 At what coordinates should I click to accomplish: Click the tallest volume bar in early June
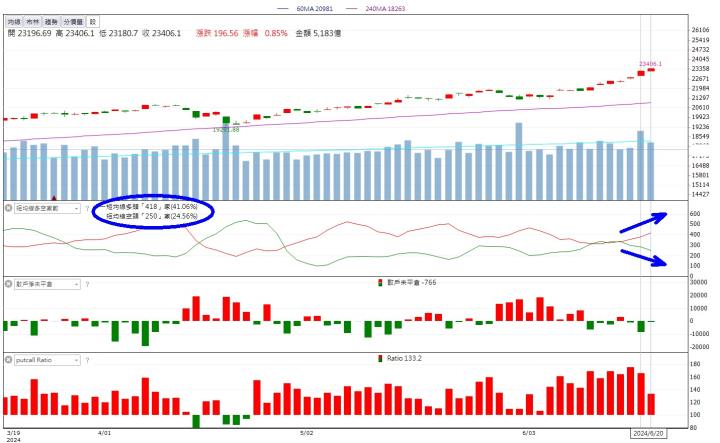[x=519, y=161]
